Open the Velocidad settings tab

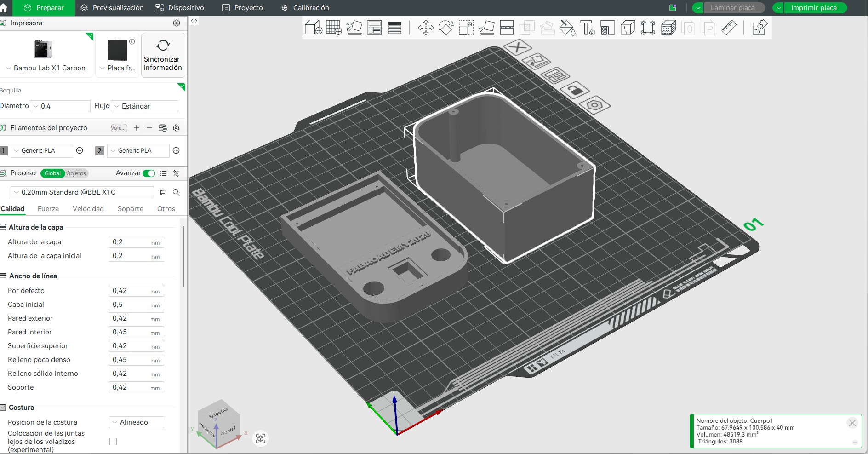tap(88, 209)
